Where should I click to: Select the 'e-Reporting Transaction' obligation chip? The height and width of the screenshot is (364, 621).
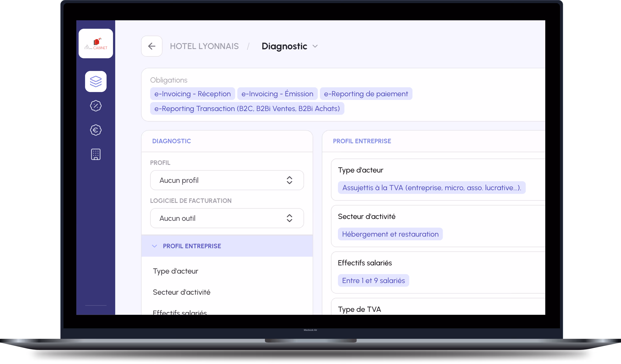click(247, 109)
